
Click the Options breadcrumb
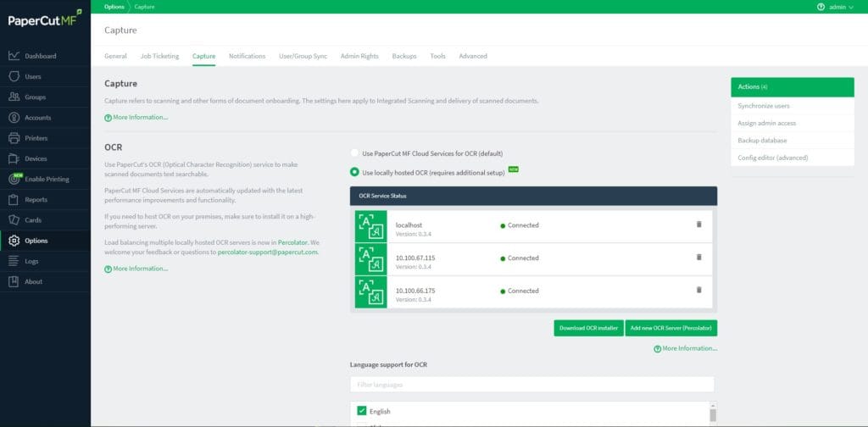point(114,7)
